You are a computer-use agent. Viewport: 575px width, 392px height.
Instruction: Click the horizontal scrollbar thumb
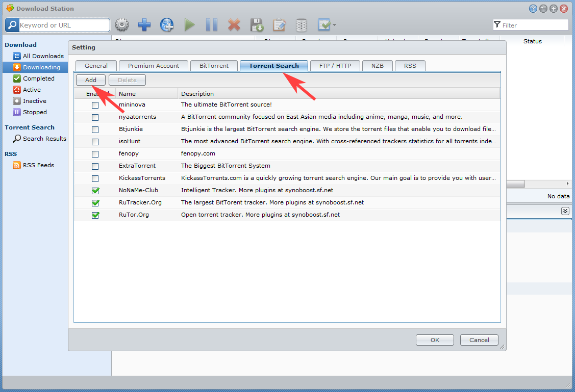coord(516,184)
